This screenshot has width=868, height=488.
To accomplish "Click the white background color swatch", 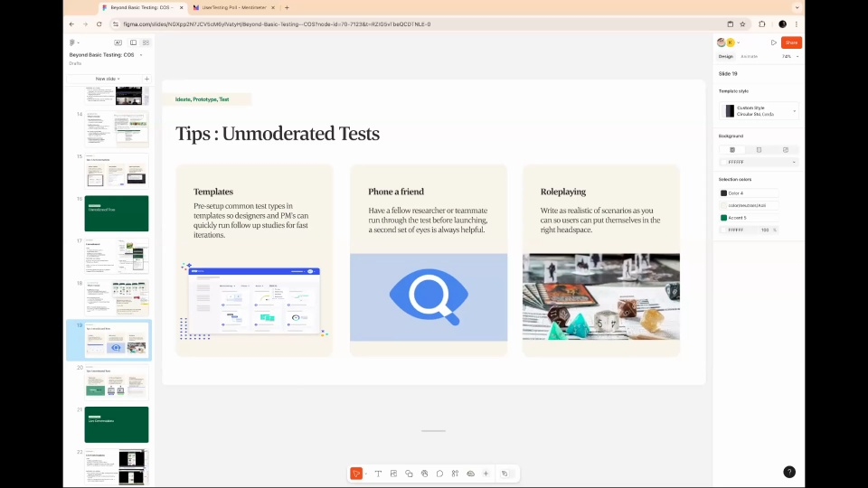I will (x=723, y=162).
